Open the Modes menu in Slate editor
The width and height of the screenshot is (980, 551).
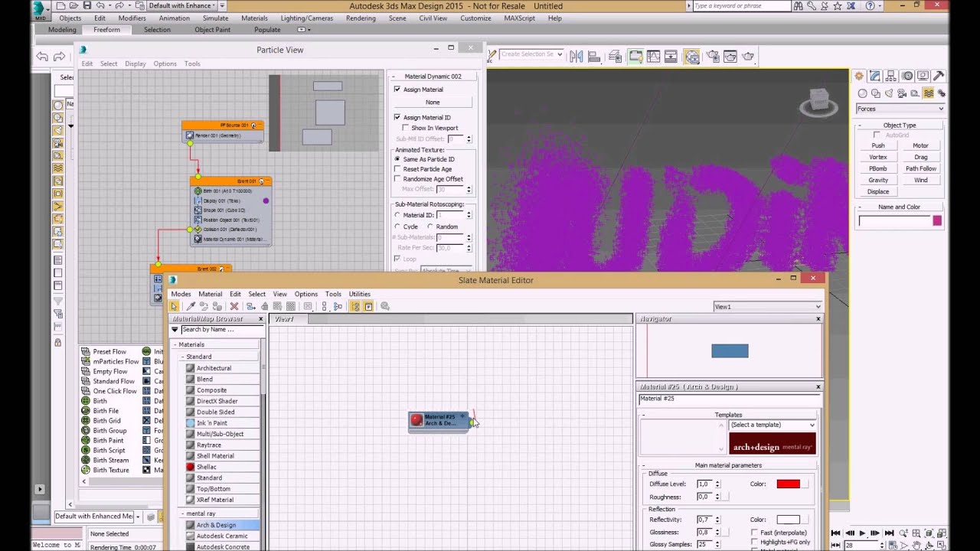coord(181,294)
